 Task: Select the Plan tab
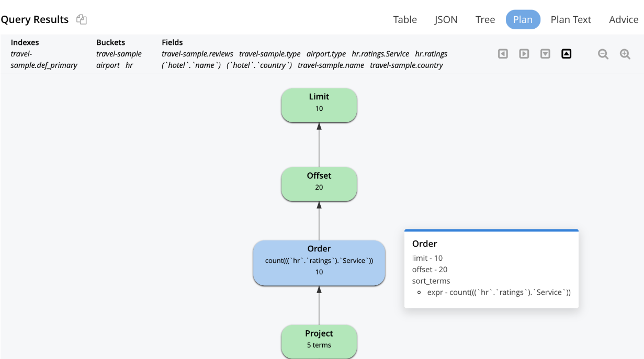(x=523, y=20)
